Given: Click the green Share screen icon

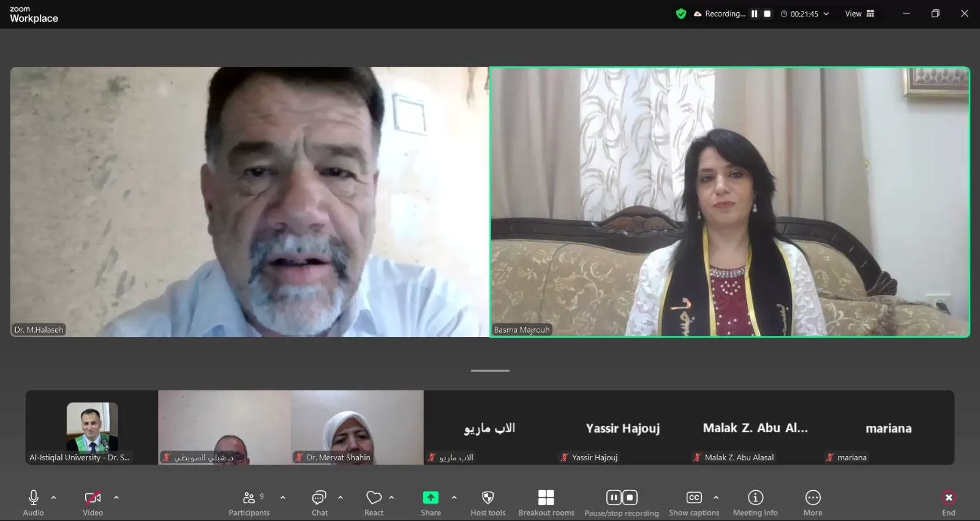Looking at the screenshot, I should coord(431,498).
